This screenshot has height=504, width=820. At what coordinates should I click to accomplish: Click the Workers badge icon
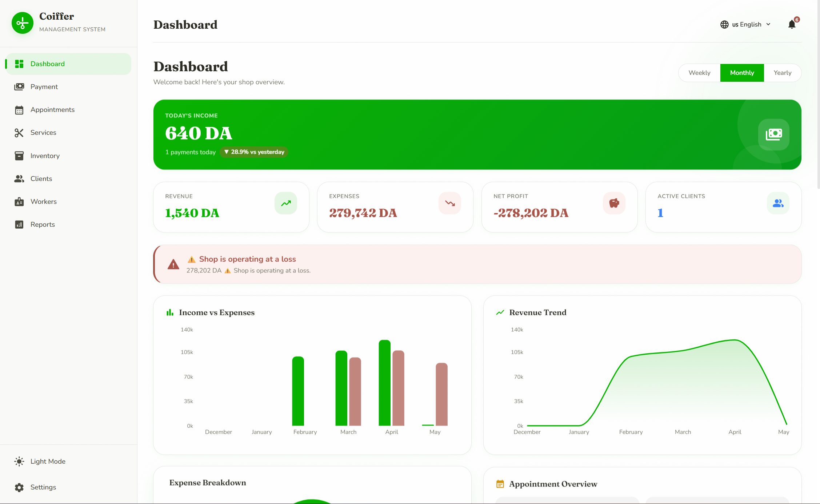pos(19,202)
